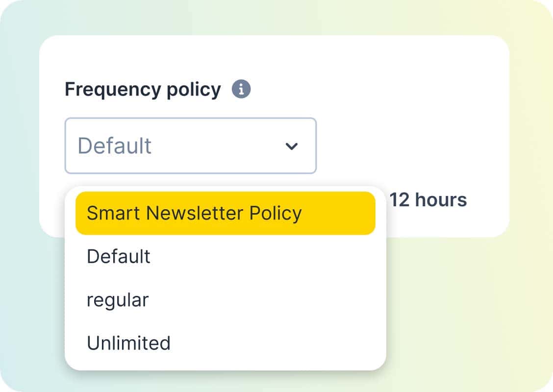Show the Frequency policy help tooltip icon
The image size is (553, 392).
pyautogui.click(x=241, y=90)
